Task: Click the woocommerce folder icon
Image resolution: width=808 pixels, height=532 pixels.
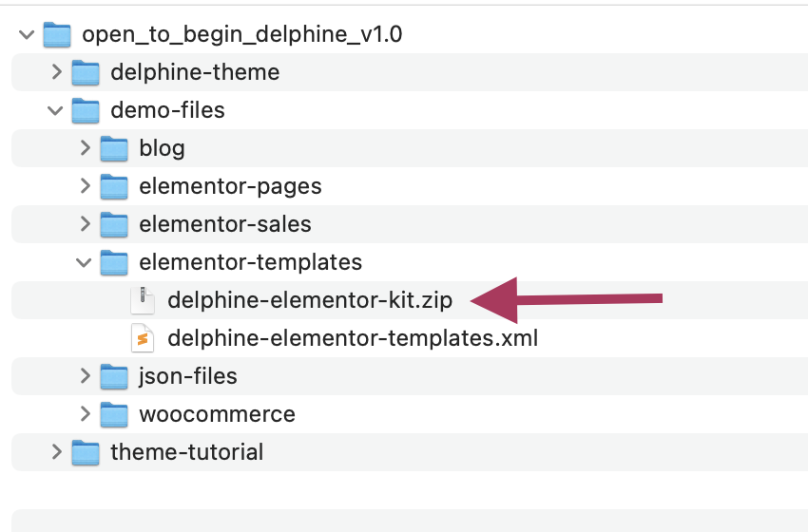Action: (x=114, y=414)
